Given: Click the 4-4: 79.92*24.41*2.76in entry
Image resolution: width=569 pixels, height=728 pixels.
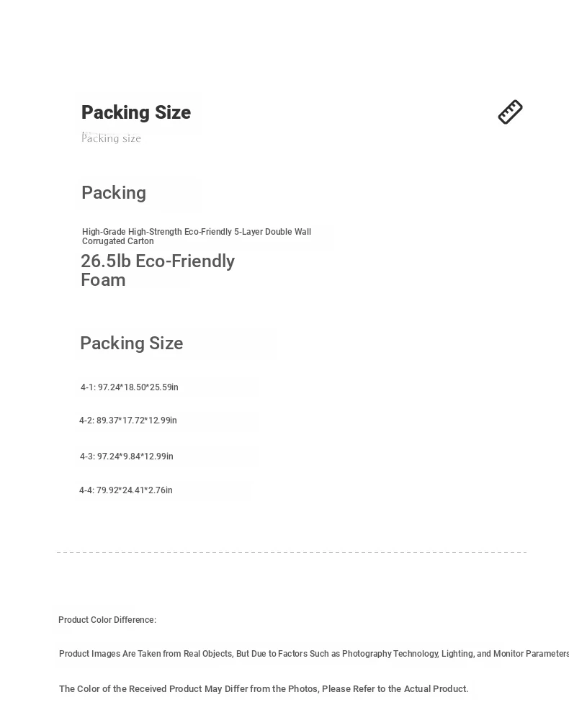Looking at the screenshot, I should click(x=126, y=490).
